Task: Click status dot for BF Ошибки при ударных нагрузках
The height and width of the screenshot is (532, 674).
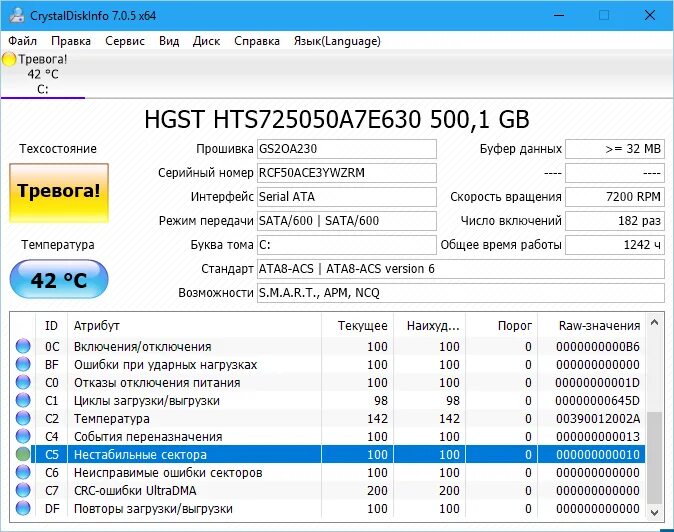Action: tap(23, 364)
